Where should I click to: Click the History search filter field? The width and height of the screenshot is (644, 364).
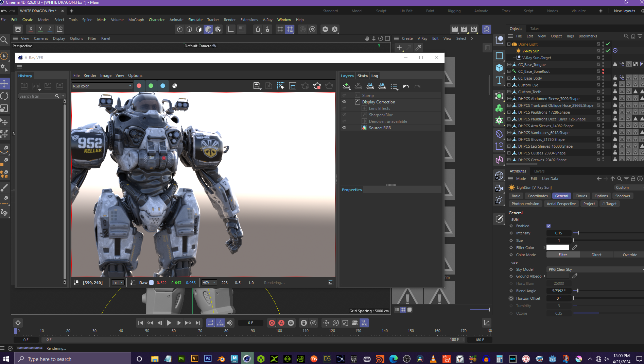(x=37, y=96)
